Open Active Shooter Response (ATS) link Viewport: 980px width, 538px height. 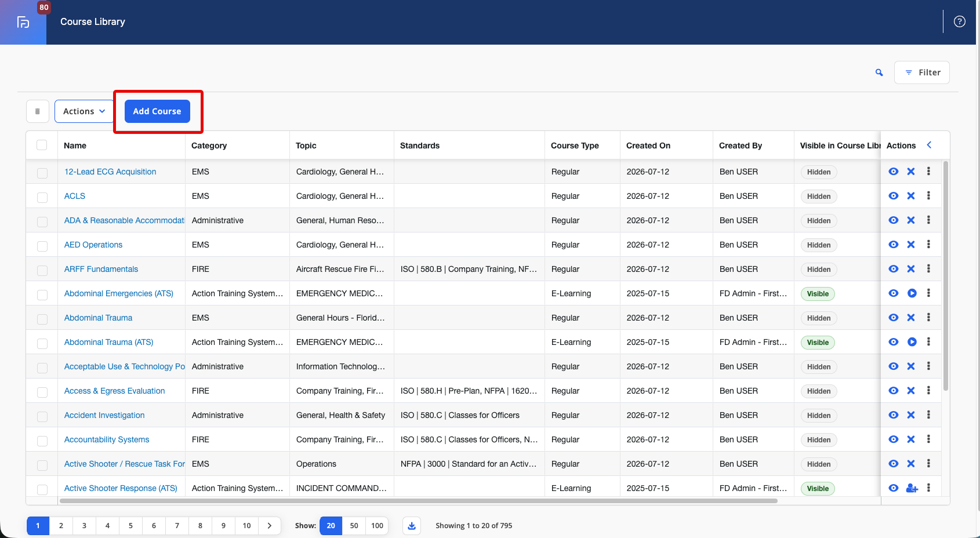click(121, 488)
